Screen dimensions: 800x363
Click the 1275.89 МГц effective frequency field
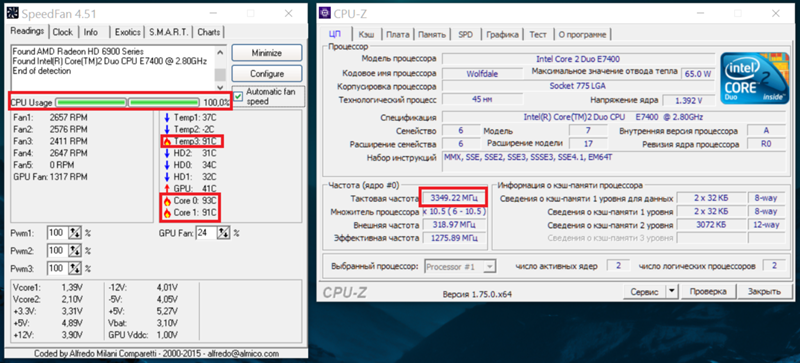click(x=454, y=238)
